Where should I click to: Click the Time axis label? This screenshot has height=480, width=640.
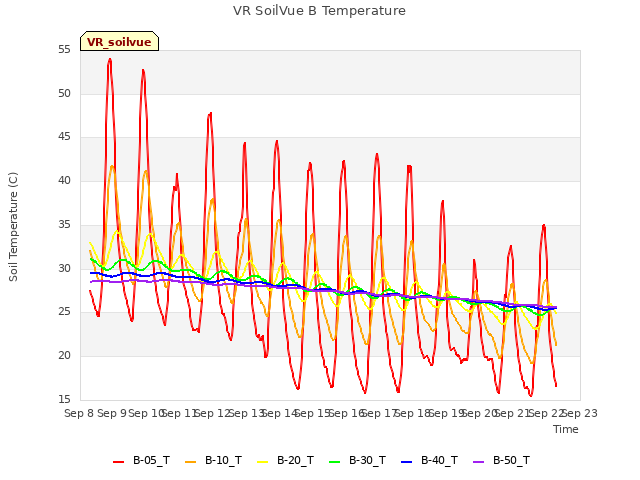coord(566,429)
